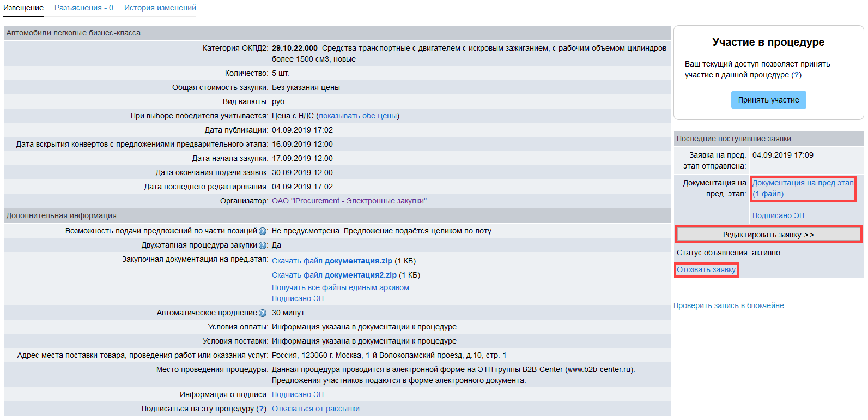Screen dimensions: 868x420
Task: Download the документация2.zip file
Action: [334, 275]
